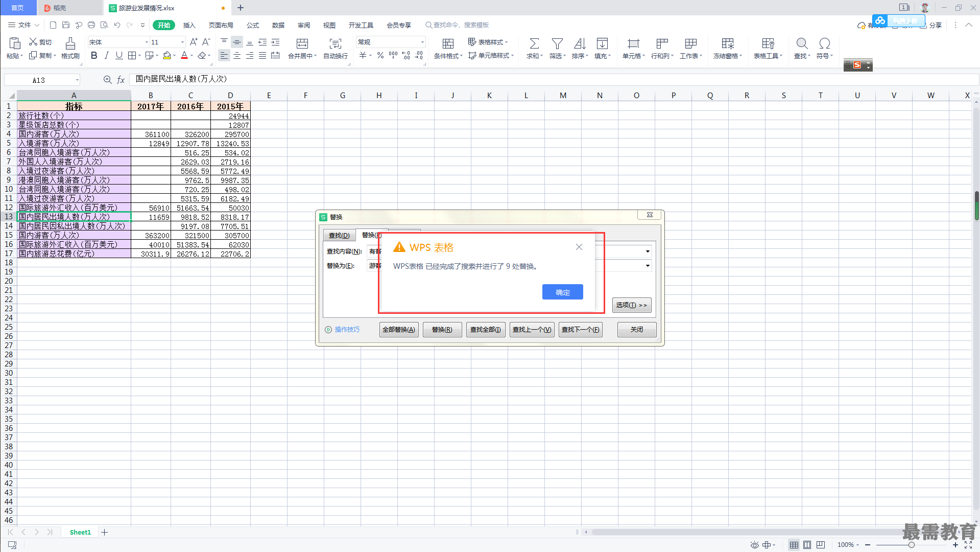
Task: Click the 合并居中 merge icon
Action: 302,43
